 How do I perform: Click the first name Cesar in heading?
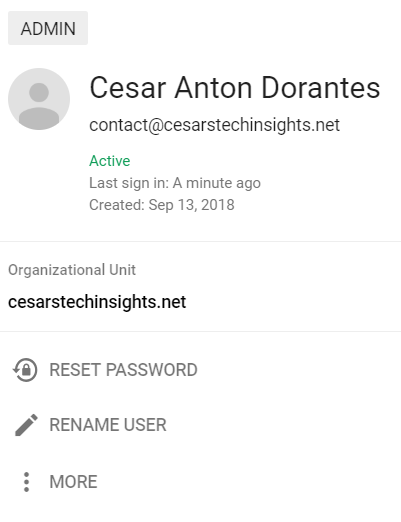[128, 88]
